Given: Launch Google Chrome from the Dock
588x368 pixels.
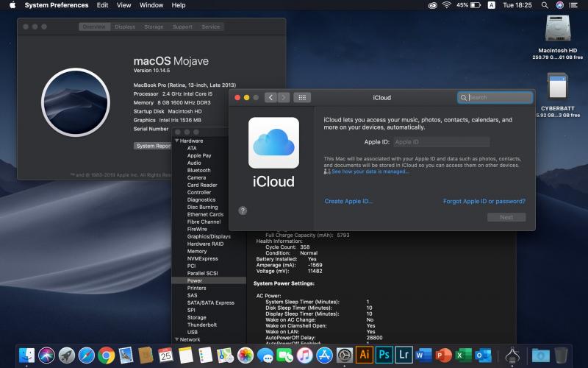Looking at the screenshot, I should (106, 355).
